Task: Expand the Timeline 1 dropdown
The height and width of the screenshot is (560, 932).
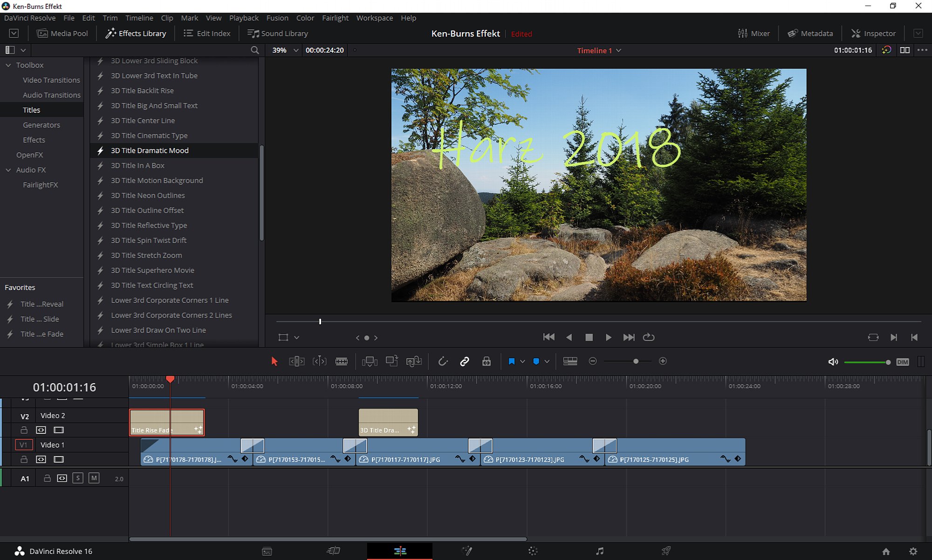Action: pyautogui.click(x=619, y=50)
